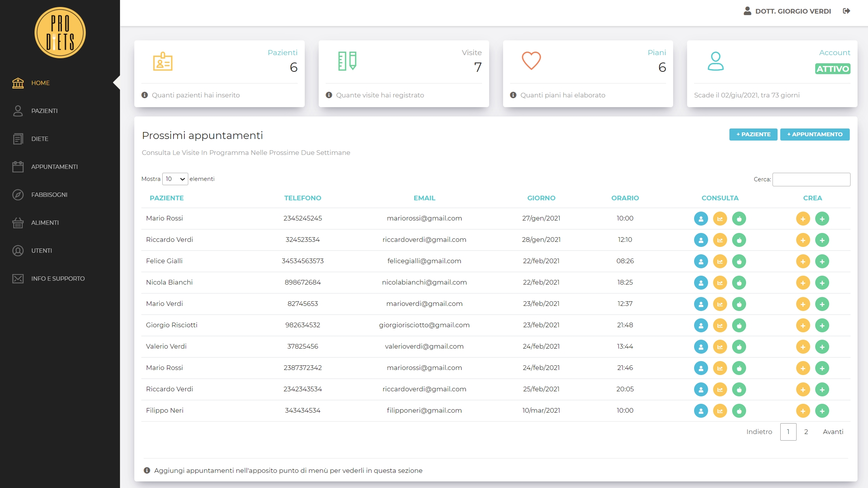The height and width of the screenshot is (488, 868).
Task: Click Dott. Giorgio Verdi user name
Action: [x=793, y=11]
